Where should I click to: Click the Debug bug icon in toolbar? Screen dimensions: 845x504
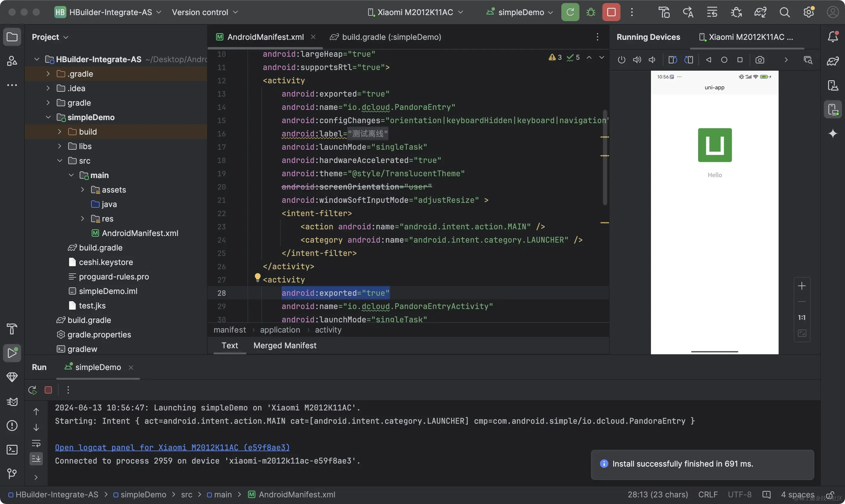[591, 12]
